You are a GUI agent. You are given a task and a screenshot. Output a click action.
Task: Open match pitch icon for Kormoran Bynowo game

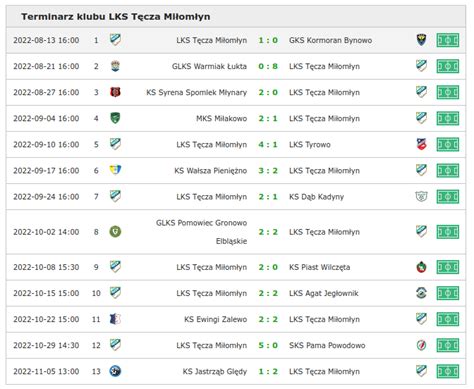click(x=448, y=40)
